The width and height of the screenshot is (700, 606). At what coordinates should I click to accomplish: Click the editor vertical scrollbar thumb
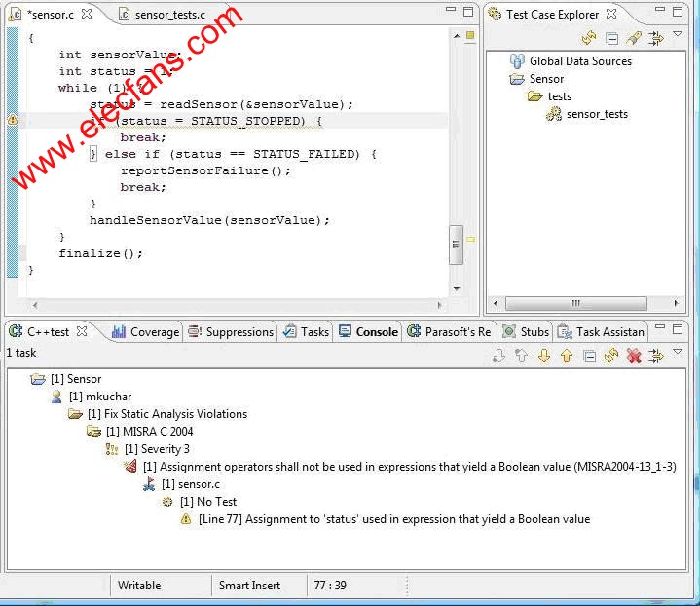[456, 245]
